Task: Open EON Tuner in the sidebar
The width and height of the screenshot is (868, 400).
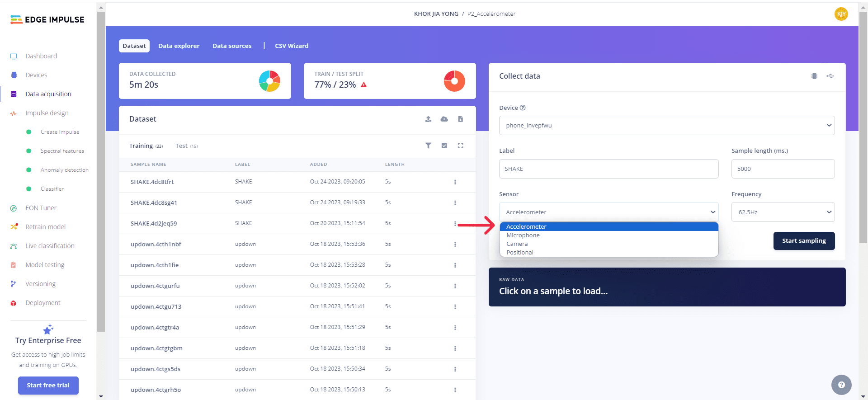Action: point(41,208)
